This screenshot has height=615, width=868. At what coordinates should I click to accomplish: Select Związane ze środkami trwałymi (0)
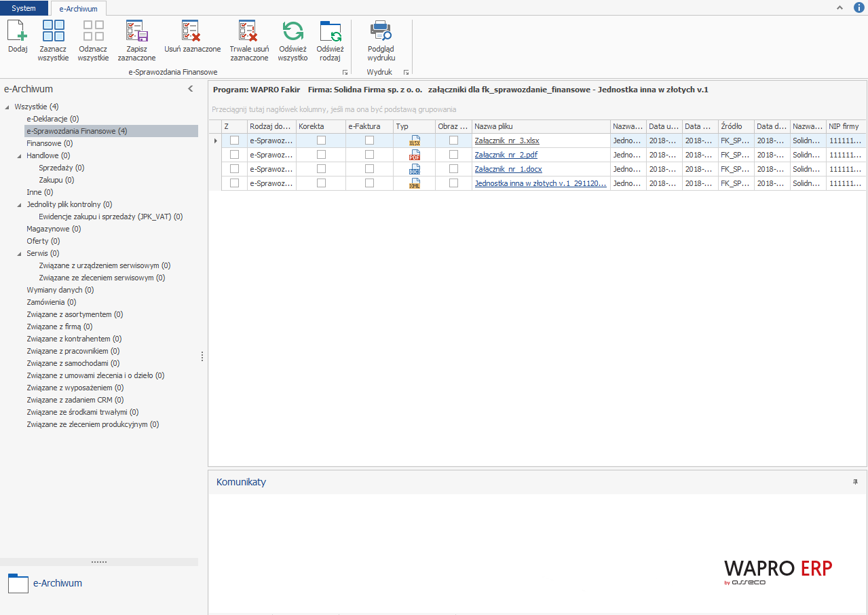(83, 412)
